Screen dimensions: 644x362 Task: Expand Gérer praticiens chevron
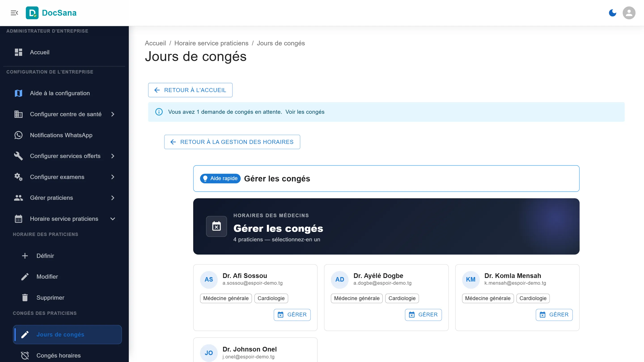113,198
